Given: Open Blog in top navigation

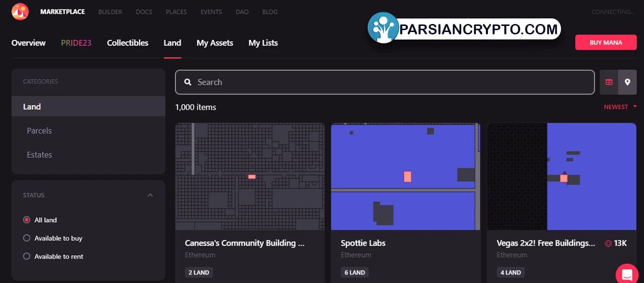Looking at the screenshot, I should point(270,12).
